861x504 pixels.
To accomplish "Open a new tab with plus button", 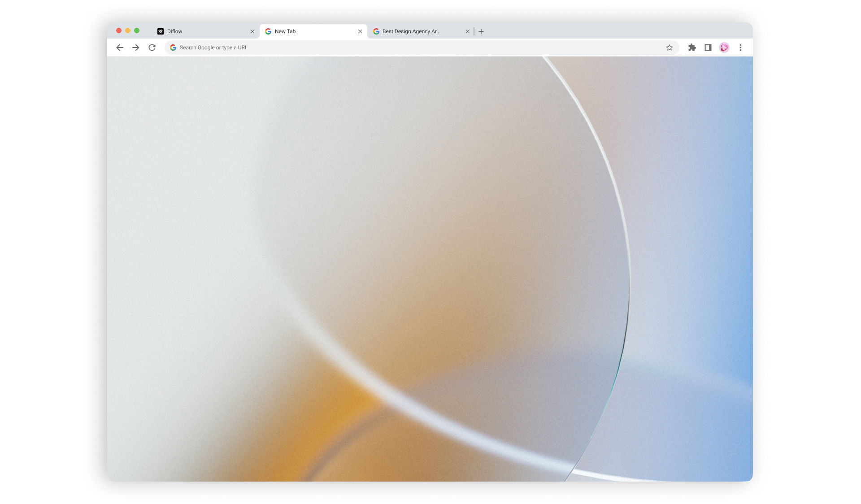I will [481, 31].
